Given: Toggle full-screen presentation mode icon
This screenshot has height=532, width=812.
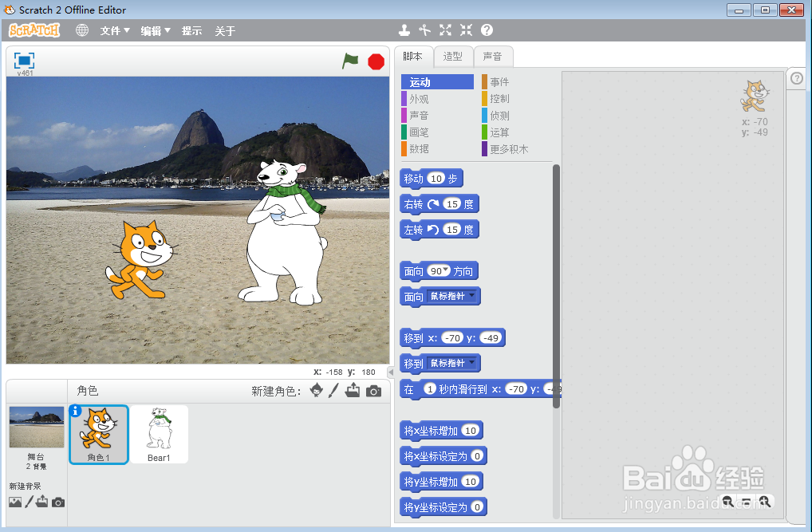Looking at the screenshot, I should [24, 61].
